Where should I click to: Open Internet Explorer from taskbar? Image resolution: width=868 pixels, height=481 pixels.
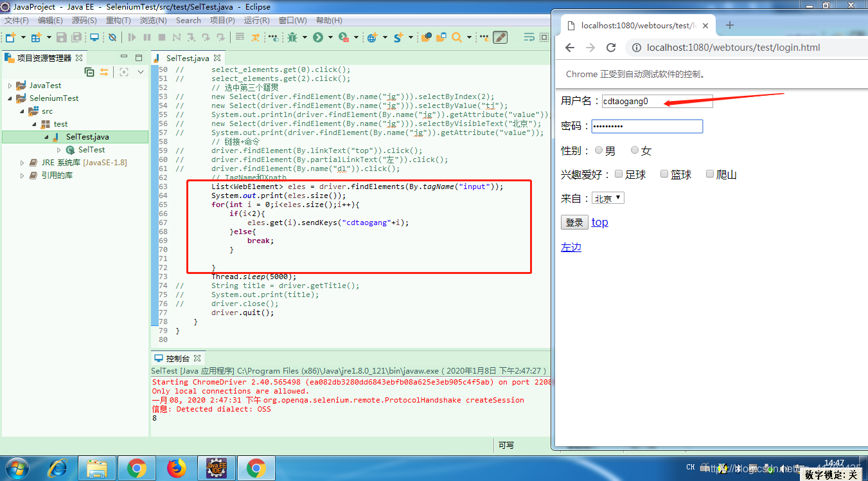(57, 468)
